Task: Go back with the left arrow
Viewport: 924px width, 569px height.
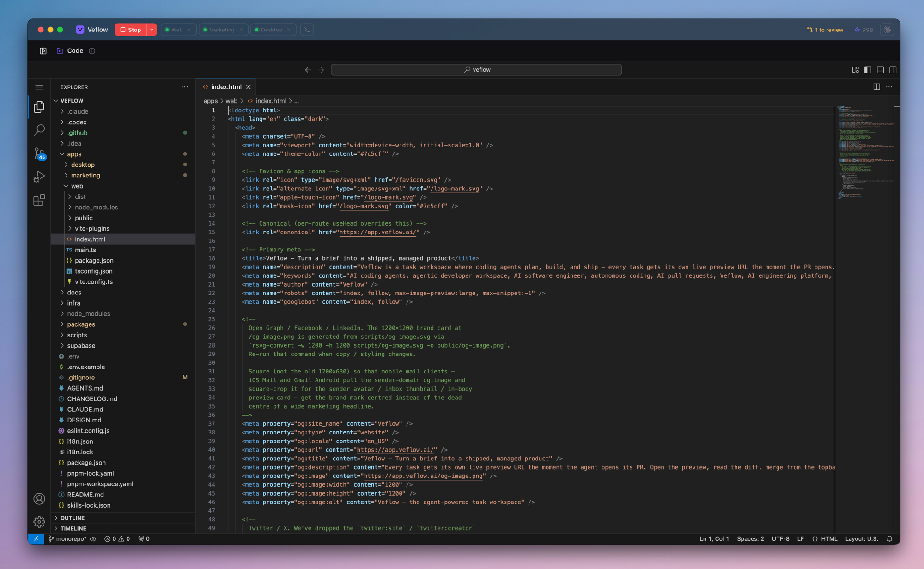Action: coord(308,70)
